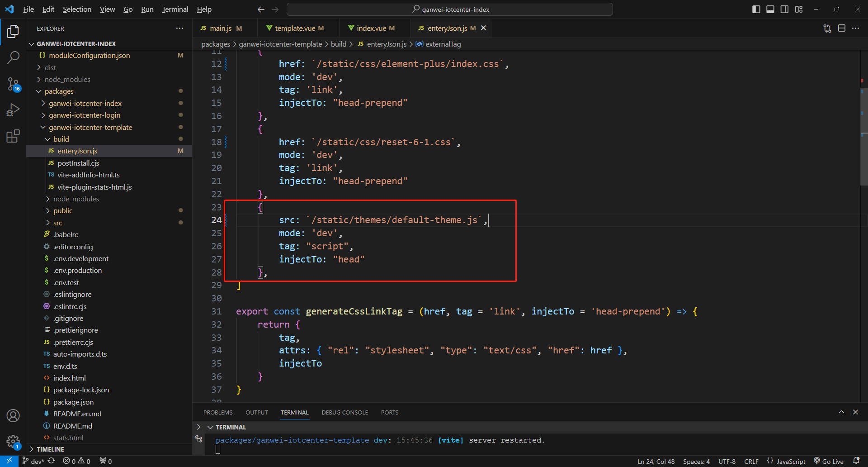Expand the TIMELINE section
The width and height of the screenshot is (868, 467).
click(x=50, y=449)
